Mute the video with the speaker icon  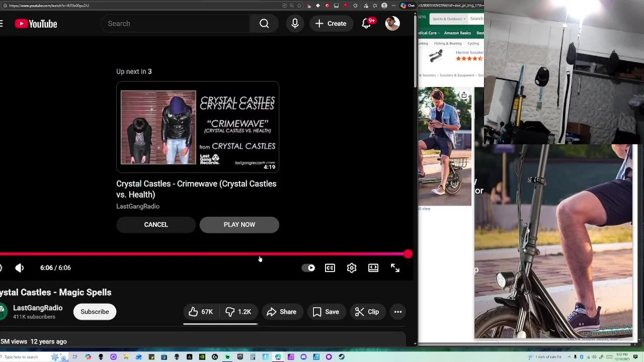click(x=20, y=268)
